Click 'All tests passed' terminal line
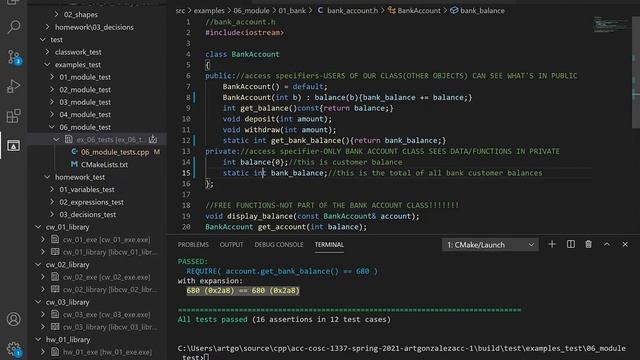Viewport: 640px width, 360px height. [284, 319]
